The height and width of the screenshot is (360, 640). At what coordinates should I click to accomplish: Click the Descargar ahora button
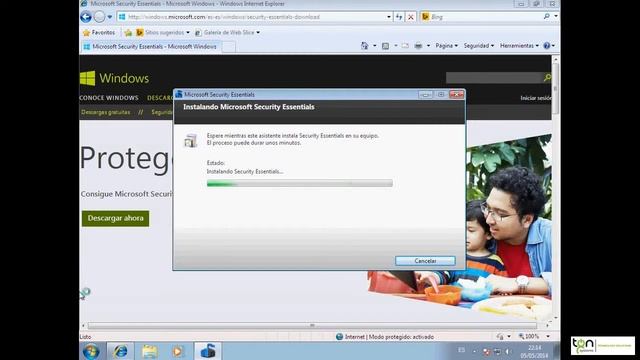click(x=116, y=218)
